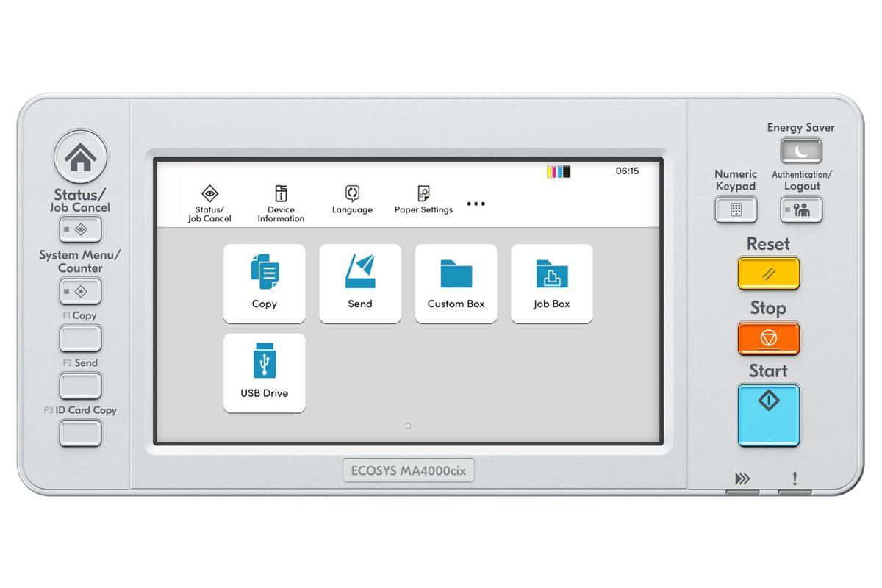Tap the ECOSYS MA4000cix model label

[x=409, y=471]
